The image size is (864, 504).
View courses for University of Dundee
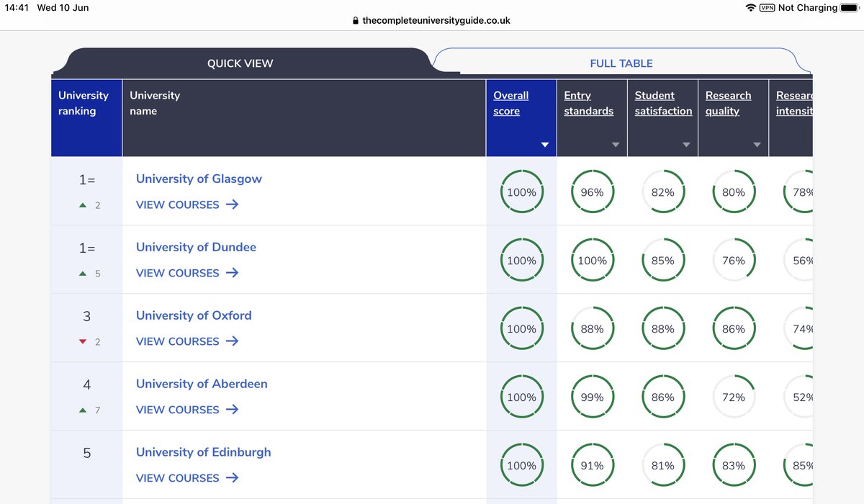(x=187, y=273)
